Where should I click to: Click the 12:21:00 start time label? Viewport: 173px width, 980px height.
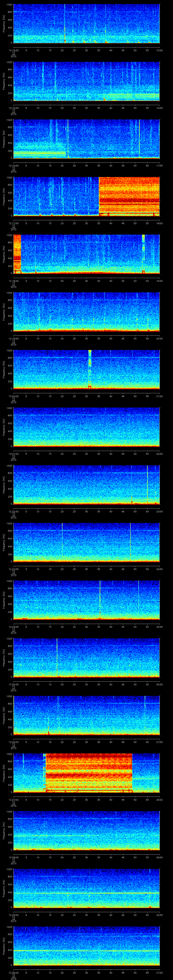click(x=13, y=454)
